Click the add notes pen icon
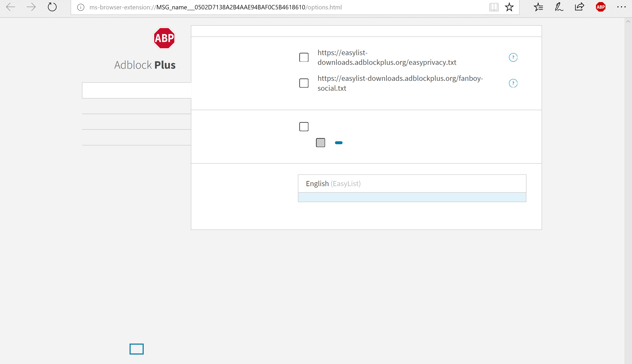This screenshot has width=632, height=364. pos(559,7)
